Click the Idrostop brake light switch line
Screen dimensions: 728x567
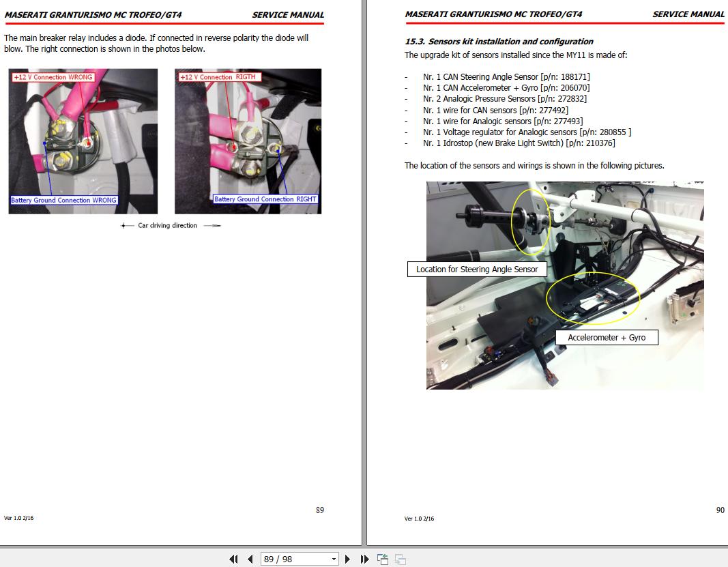pos(519,143)
